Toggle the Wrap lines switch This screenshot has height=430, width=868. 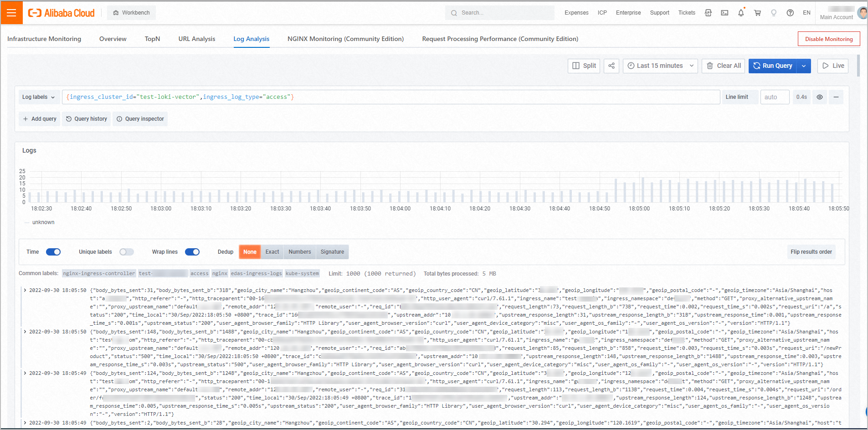192,252
